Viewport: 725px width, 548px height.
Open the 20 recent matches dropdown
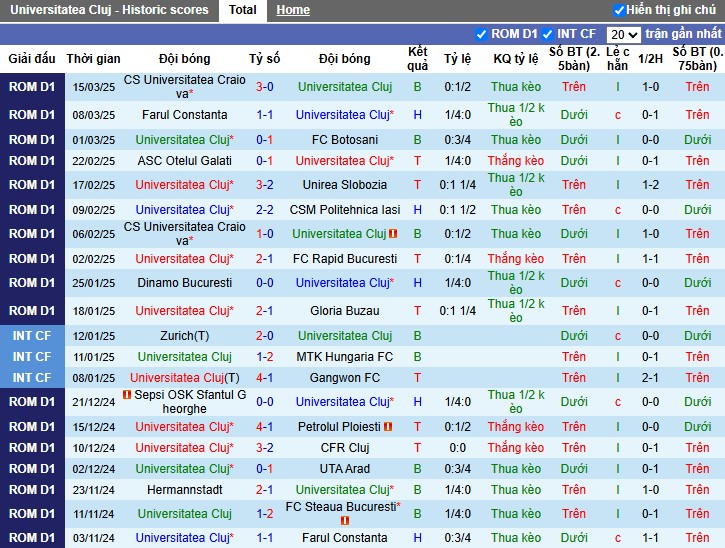coord(623,34)
